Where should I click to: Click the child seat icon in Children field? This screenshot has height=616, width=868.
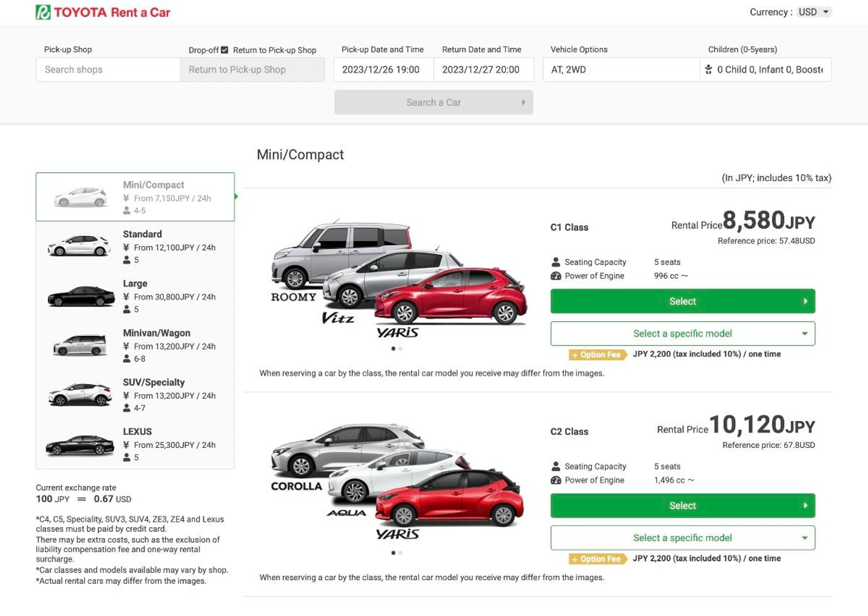point(709,69)
